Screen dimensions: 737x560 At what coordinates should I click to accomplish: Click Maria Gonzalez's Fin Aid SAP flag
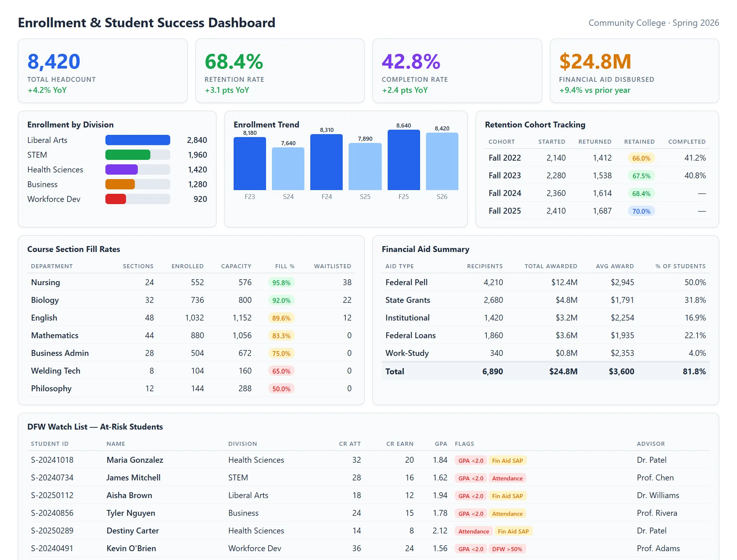(507, 460)
